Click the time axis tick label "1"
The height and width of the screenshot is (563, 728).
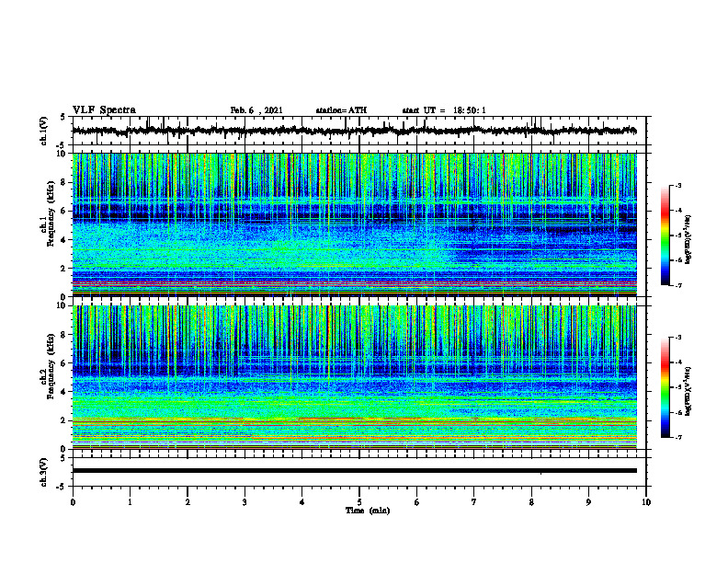[130, 502]
